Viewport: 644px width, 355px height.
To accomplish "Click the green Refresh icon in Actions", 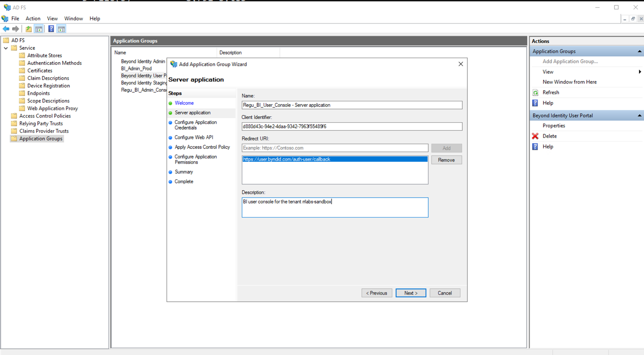I will [535, 93].
